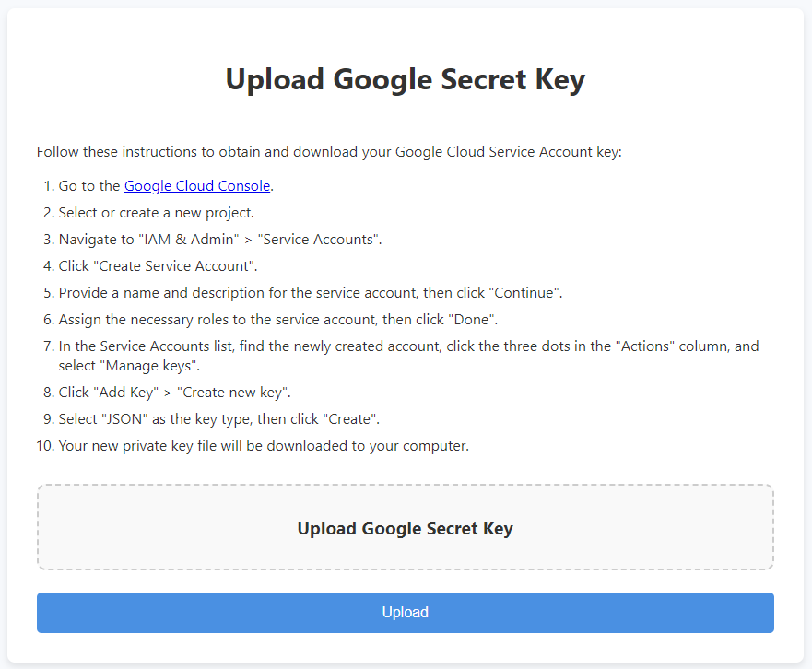Screen dimensions: 812x669
Task: Click the page heading Upload Google Secret Key
Action: click(x=405, y=79)
